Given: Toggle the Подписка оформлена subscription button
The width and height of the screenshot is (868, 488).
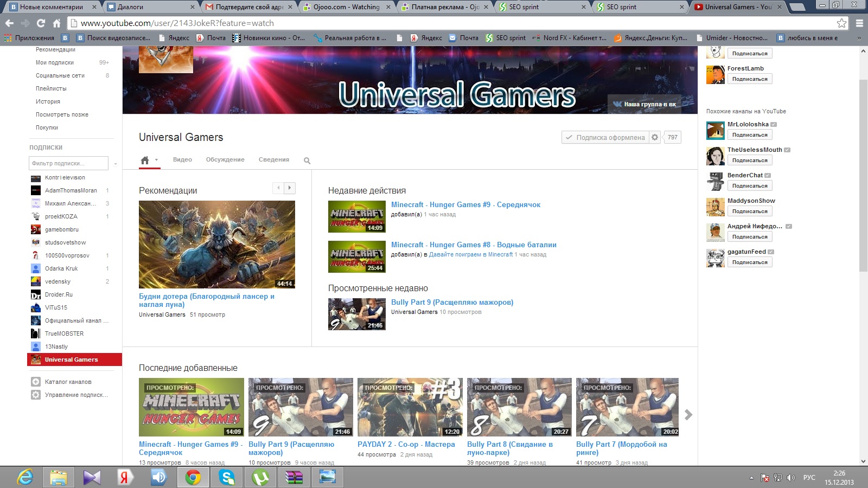Looking at the screenshot, I should [x=605, y=137].
